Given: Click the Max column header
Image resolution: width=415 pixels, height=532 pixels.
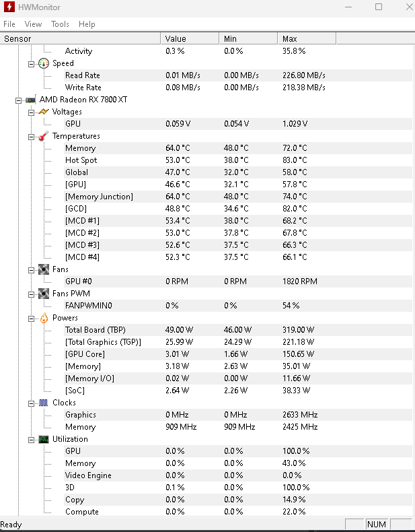Looking at the screenshot, I should tap(307, 38).
